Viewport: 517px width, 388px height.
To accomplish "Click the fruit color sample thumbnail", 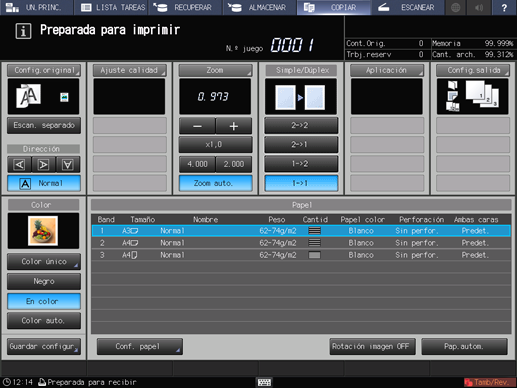I will pos(43,231).
